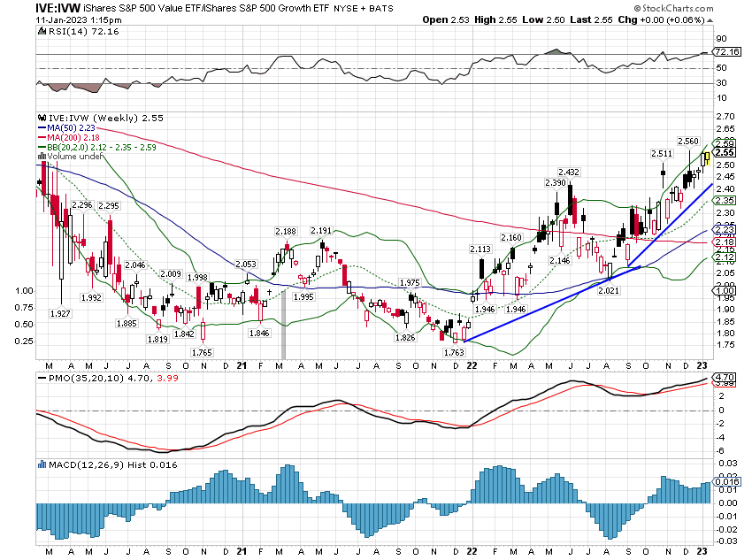Click the 11-Jan-2023 1:15pm timestamp
The width and height of the screenshot is (752, 560).
point(79,20)
